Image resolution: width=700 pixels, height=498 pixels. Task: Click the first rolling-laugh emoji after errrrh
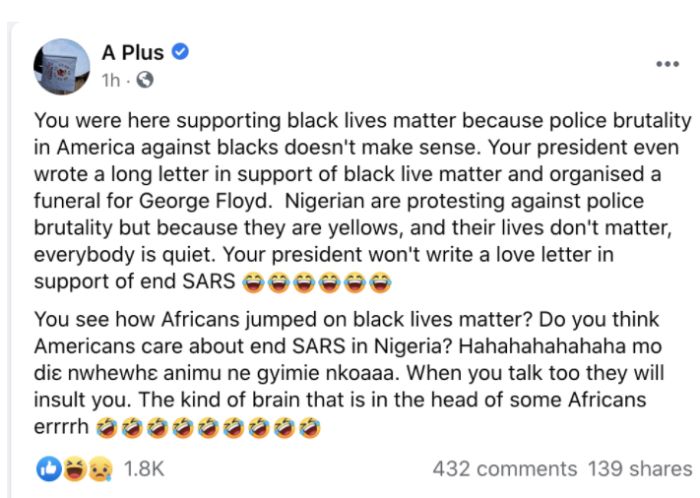click(x=106, y=427)
